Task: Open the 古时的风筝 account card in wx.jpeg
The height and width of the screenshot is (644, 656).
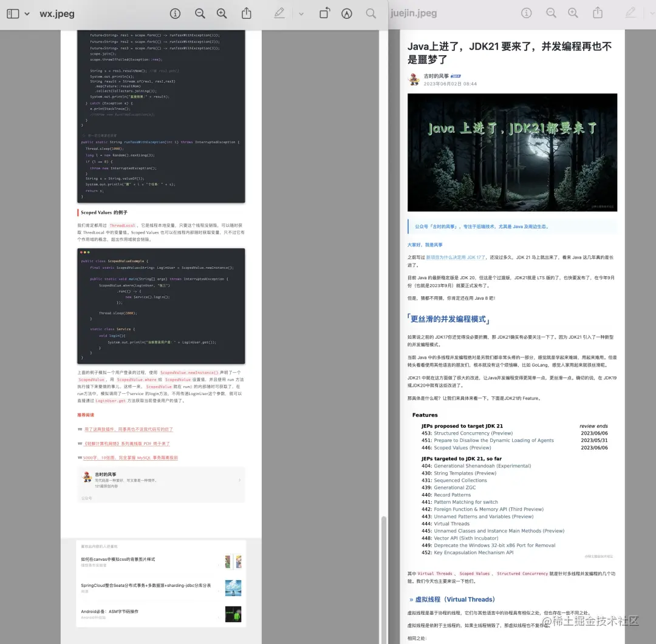Action: (x=161, y=485)
